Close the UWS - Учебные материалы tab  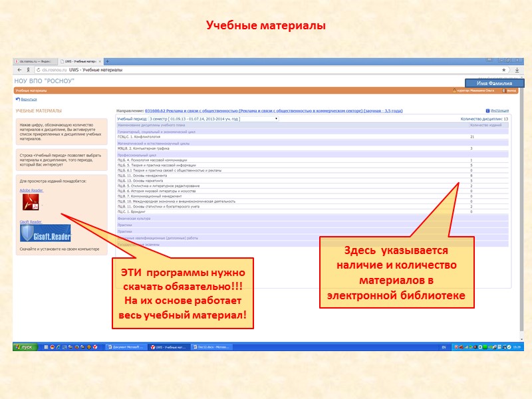100,61
